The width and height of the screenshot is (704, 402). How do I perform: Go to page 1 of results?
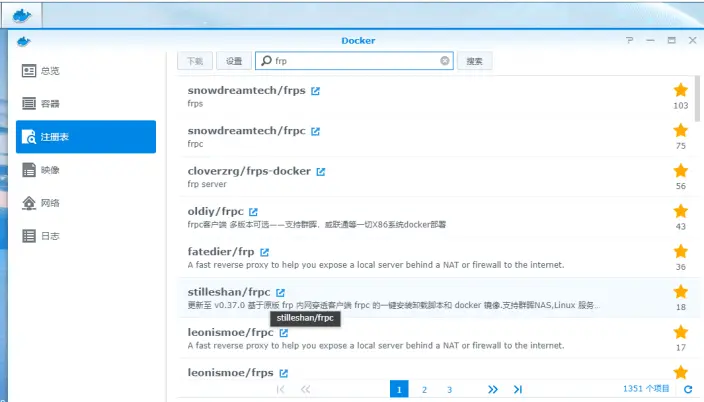pyautogui.click(x=399, y=389)
